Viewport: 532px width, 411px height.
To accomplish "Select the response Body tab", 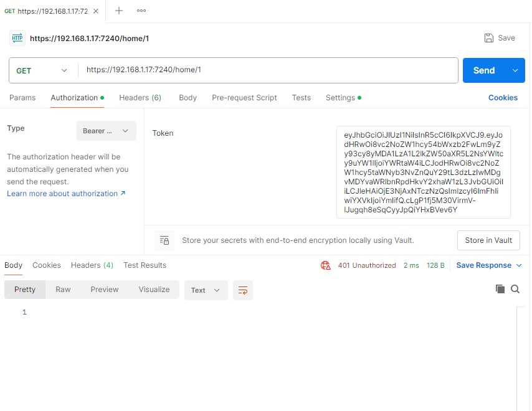I will click(x=13, y=265).
